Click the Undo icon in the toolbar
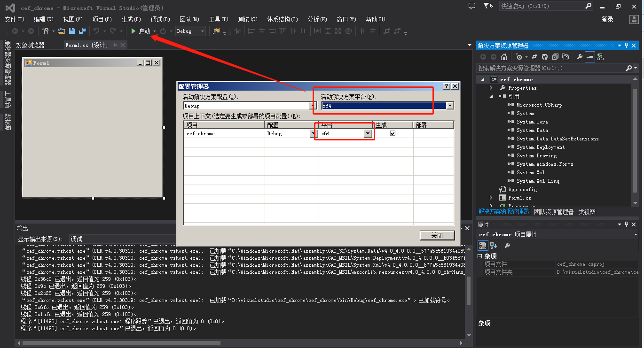 point(96,31)
